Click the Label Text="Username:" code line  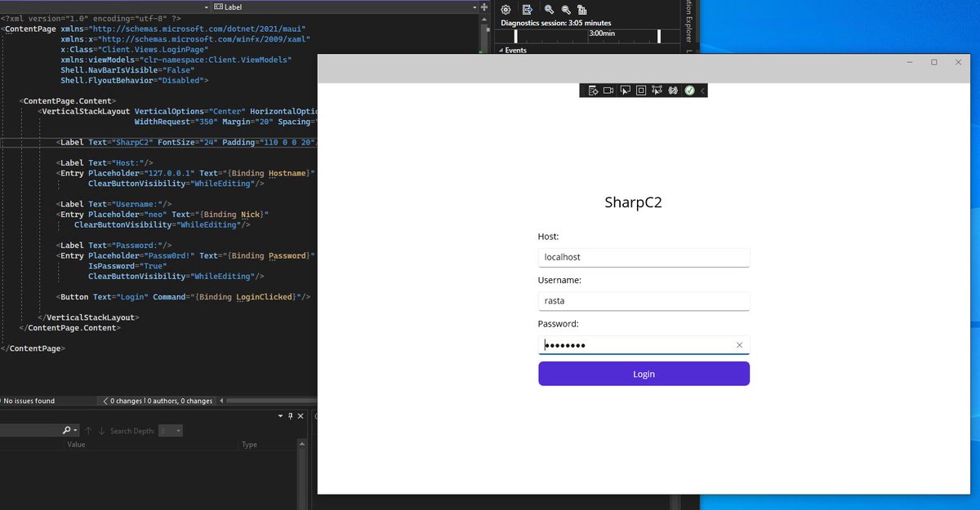(114, 204)
